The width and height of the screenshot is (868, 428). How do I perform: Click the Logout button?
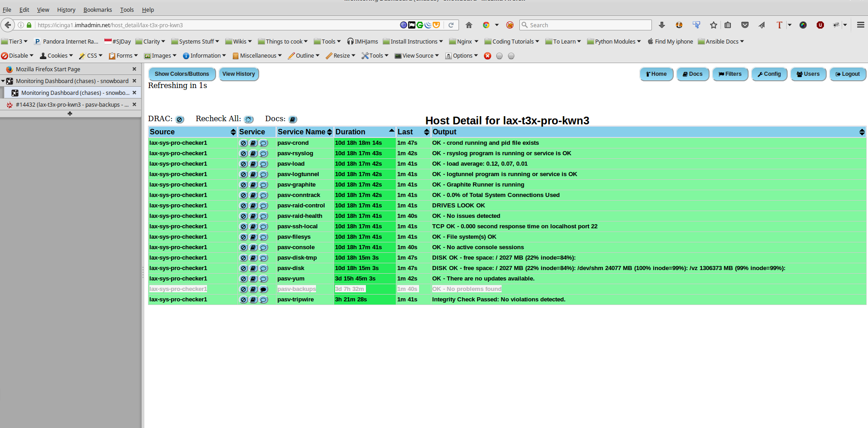coord(848,74)
